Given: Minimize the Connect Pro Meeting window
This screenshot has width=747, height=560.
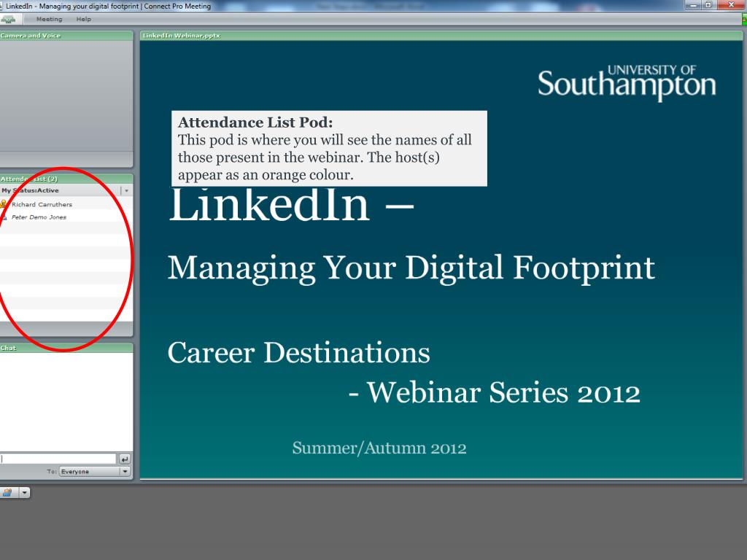Looking at the screenshot, I should click(693, 5).
